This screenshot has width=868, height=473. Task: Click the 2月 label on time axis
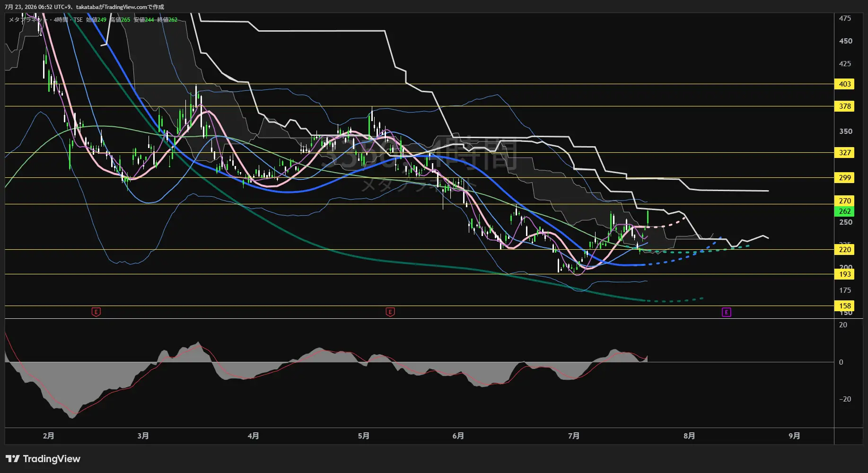(48, 436)
